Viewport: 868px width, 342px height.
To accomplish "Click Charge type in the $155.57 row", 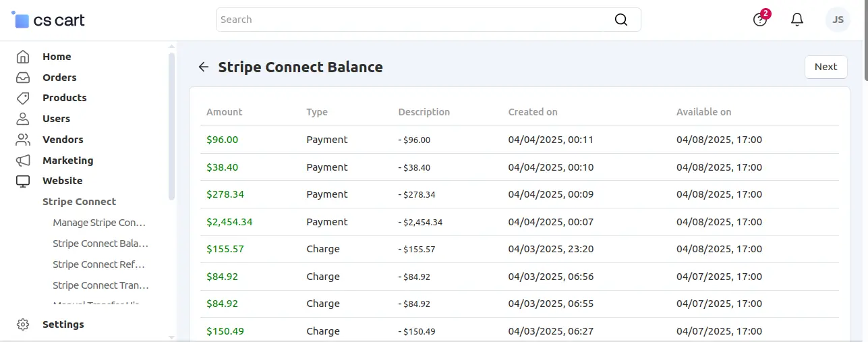I will (323, 249).
